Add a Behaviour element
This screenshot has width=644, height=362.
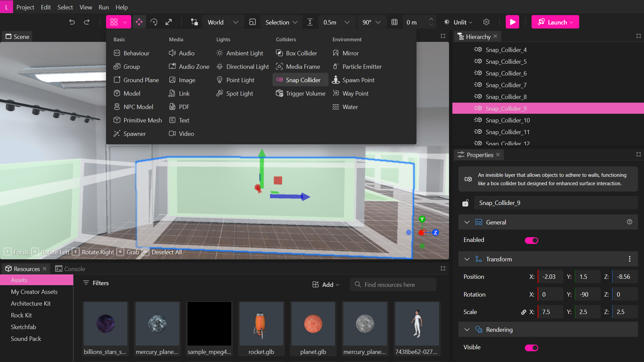coord(132,53)
